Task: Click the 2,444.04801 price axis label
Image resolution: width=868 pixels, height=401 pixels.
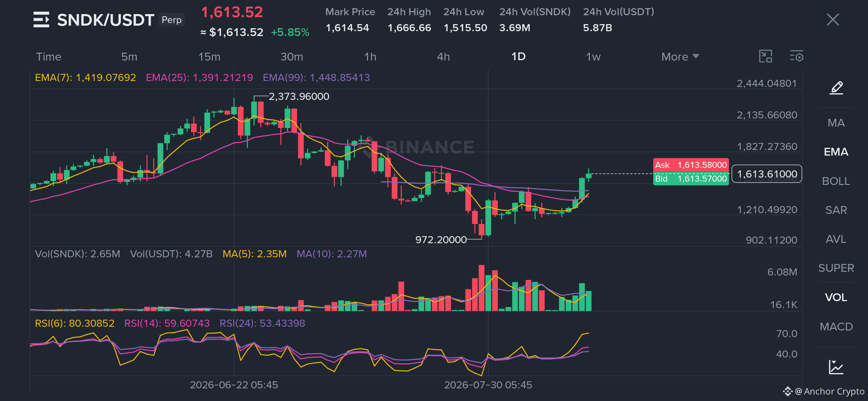Action: (x=766, y=83)
